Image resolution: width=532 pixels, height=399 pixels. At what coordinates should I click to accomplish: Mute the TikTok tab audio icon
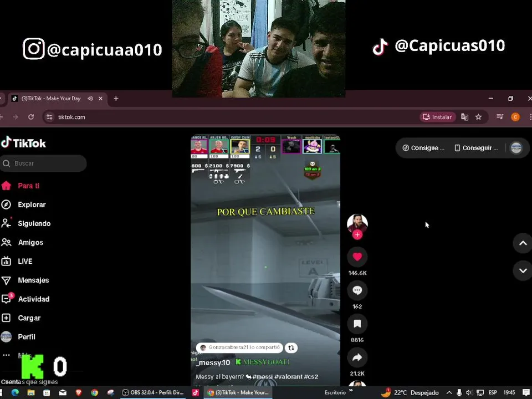pos(90,99)
